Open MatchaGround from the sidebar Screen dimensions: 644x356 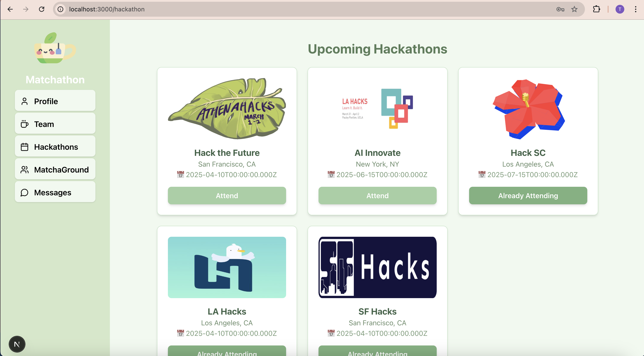(x=55, y=169)
